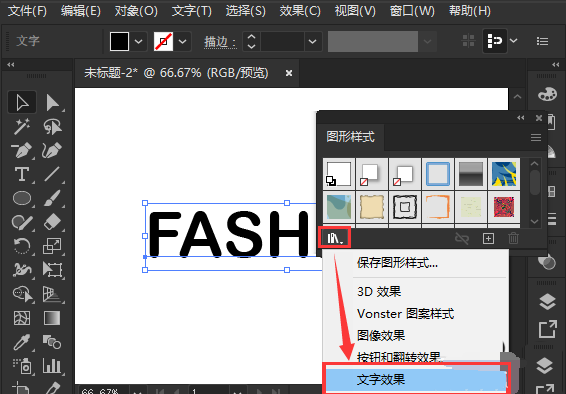Select the Rotate tool
Viewport: 566px width, 394px height.
(22, 246)
